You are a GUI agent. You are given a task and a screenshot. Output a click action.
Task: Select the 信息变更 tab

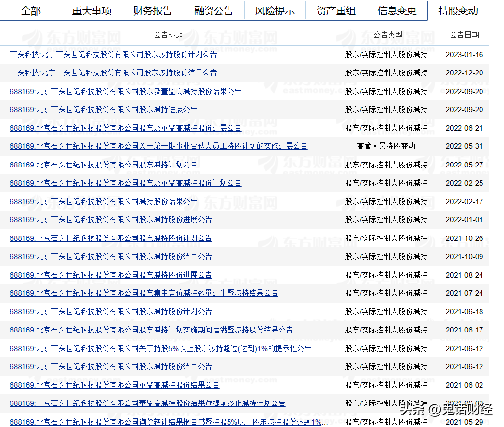[397, 11]
